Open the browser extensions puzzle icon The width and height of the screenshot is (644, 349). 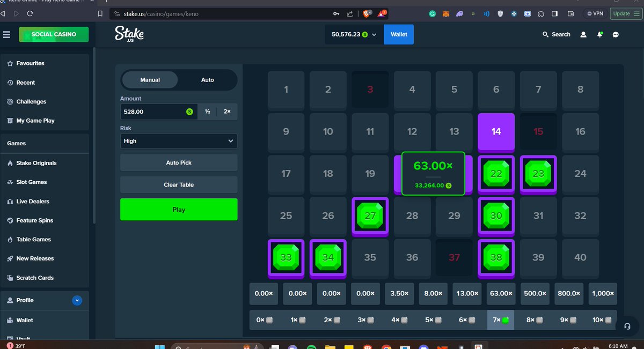pos(541,13)
